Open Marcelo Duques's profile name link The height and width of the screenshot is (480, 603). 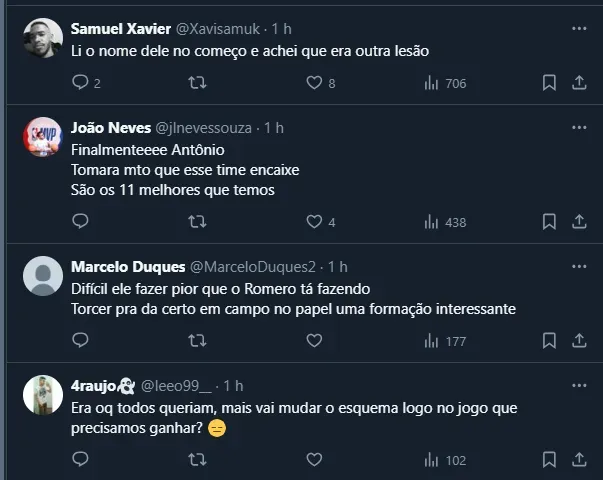(128, 267)
